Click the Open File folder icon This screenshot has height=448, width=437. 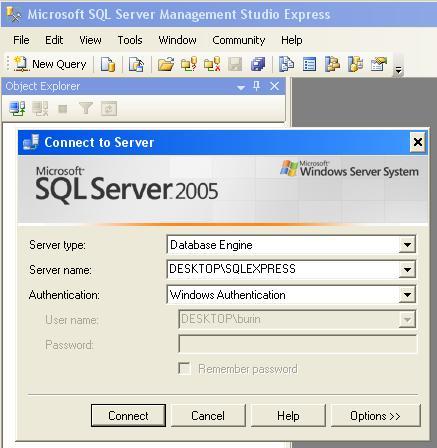[166, 64]
